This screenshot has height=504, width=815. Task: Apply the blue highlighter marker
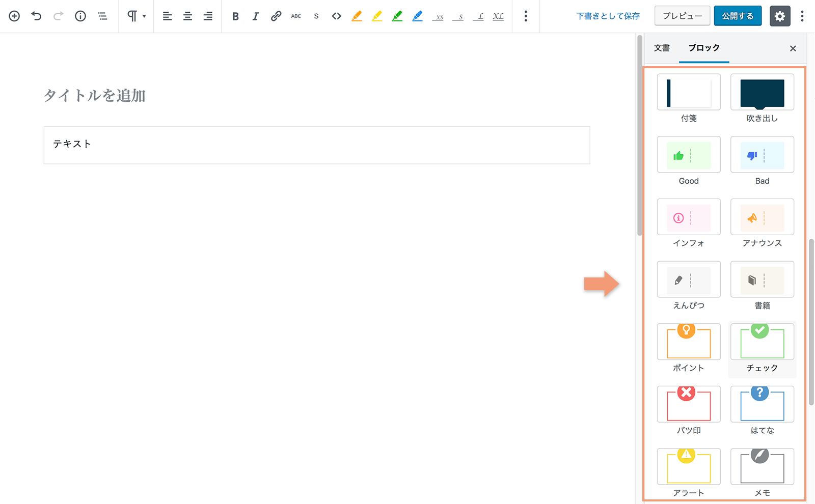point(418,16)
